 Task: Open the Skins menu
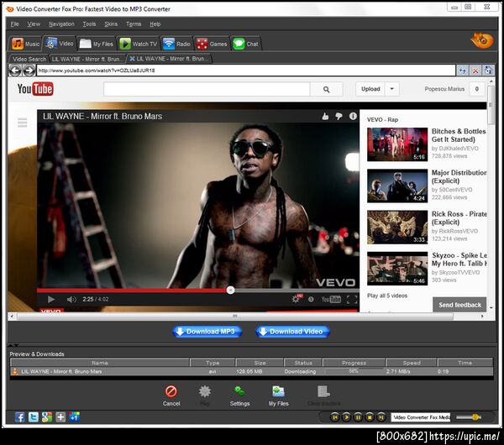point(111,24)
